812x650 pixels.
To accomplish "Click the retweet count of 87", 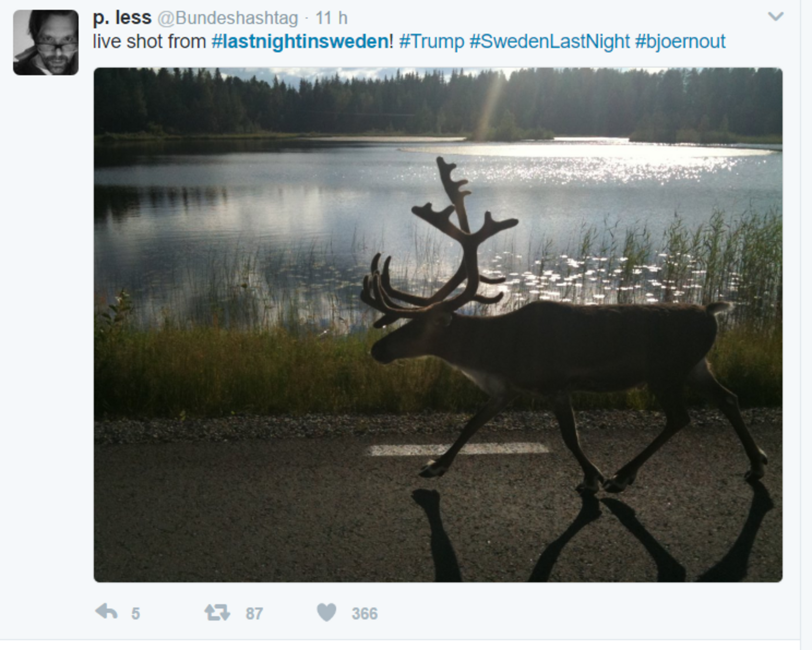I will pyautogui.click(x=254, y=613).
